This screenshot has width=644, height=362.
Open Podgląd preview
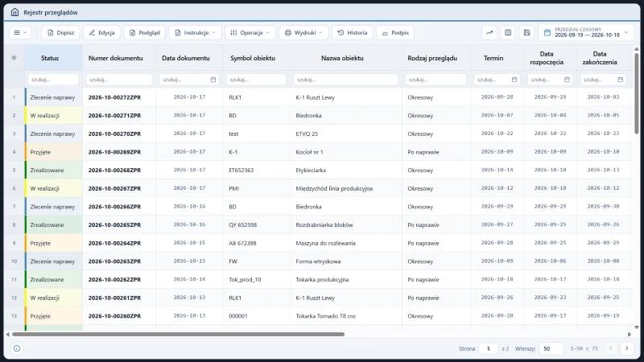145,32
